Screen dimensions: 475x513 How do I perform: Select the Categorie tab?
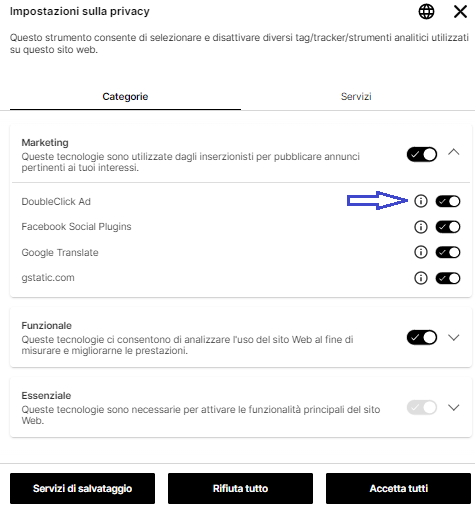[x=125, y=97]
